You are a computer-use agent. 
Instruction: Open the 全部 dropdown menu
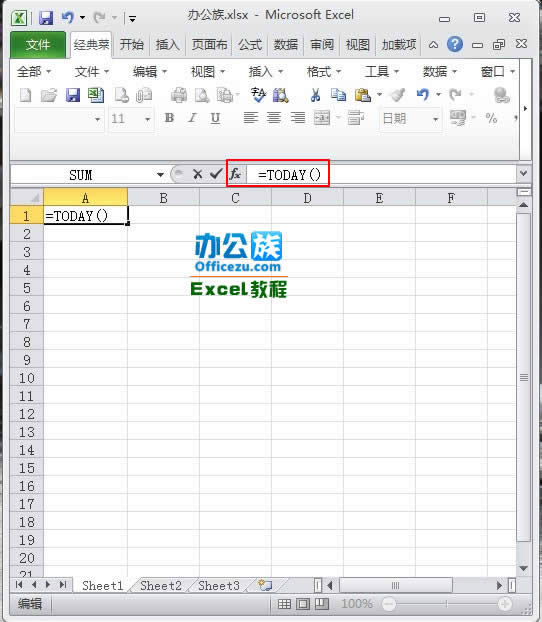coord(34,72)
